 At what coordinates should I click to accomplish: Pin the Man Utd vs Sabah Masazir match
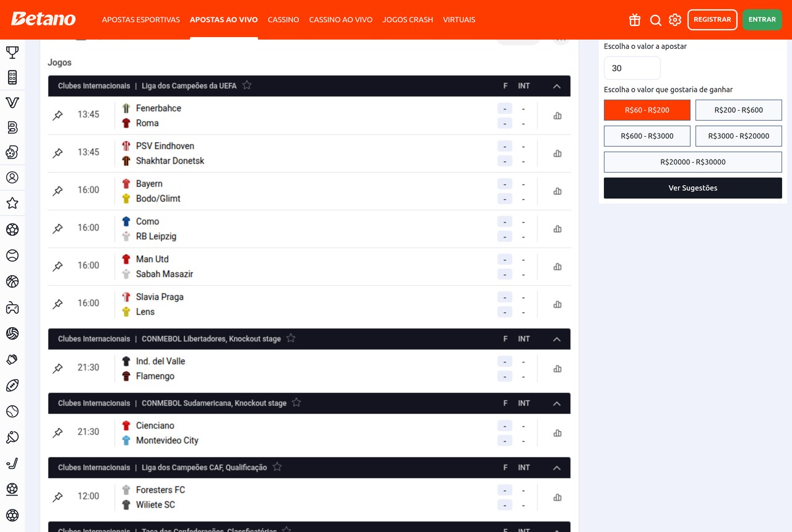coord(58,267)
